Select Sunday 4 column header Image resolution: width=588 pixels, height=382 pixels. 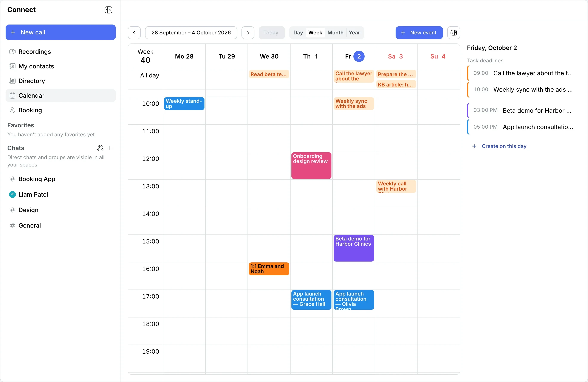point(438,56)
